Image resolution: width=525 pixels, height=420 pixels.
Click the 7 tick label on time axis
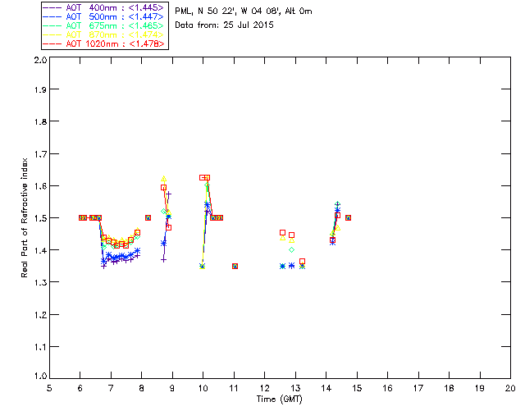point(111,388)
